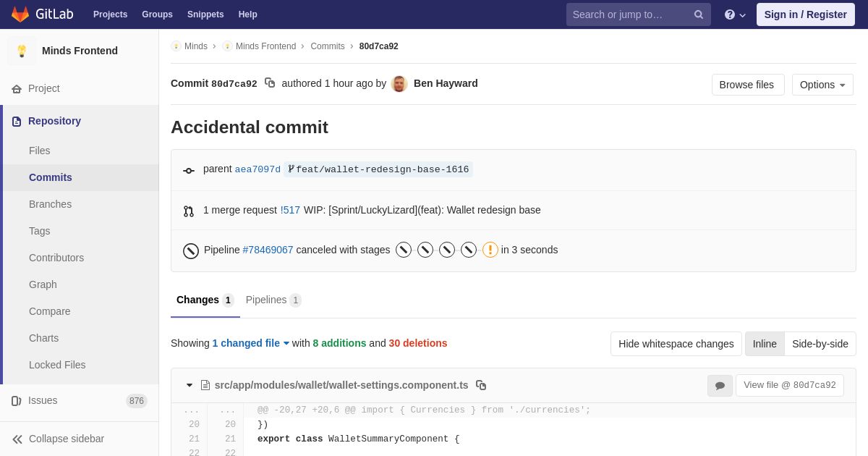868x456 pixels.
Task: Click the orange warning stage icon
Action: pos(490,250)
